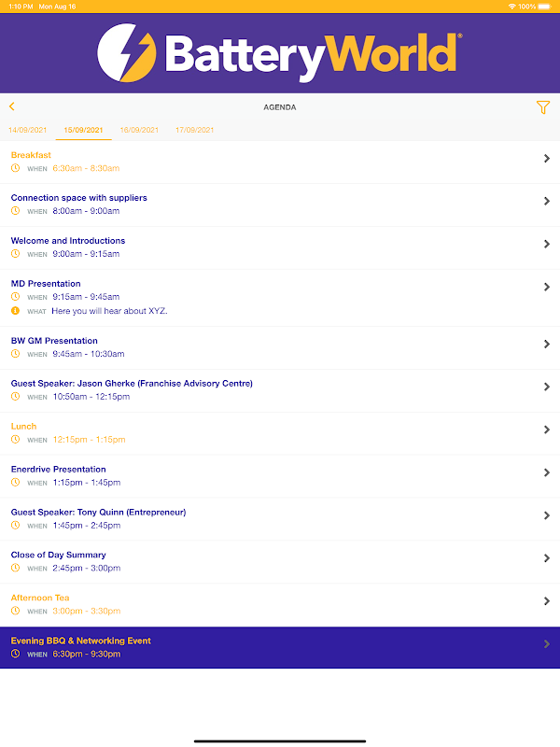Tap the battery status bar icon
Viewport: 560px width, 747px height.
545,7
